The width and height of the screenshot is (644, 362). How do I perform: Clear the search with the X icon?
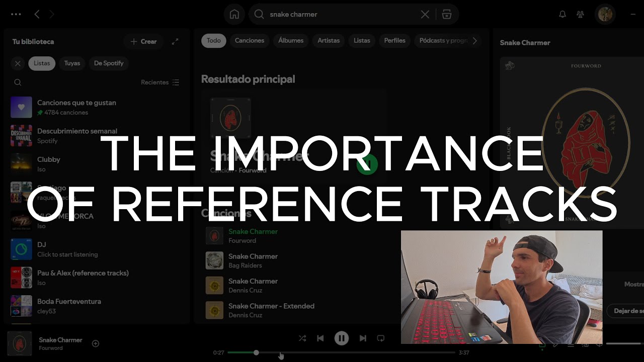pos(425,15)
